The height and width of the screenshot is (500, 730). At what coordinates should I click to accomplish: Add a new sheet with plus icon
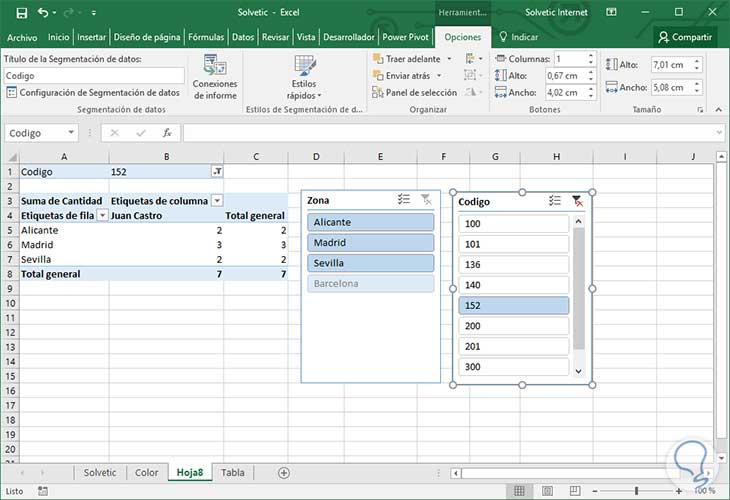284,472
